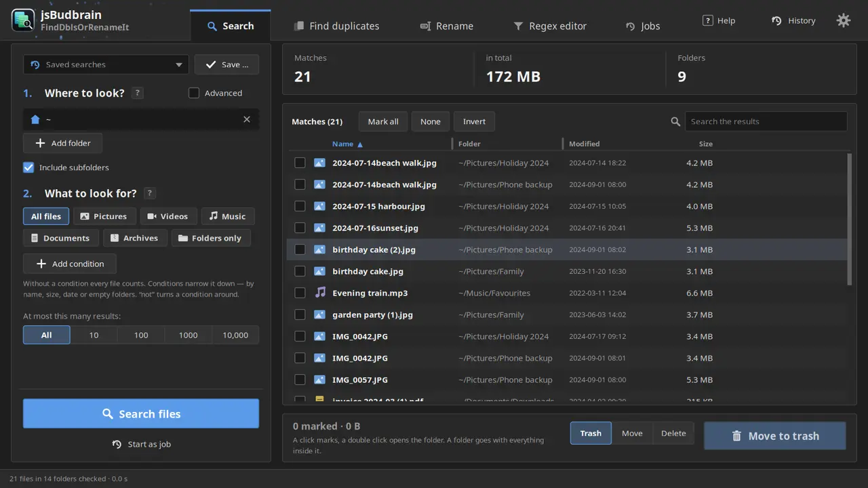Screen dimensions: 868x488
Task: Sort results by the Size column
Action: click(706, 144)
